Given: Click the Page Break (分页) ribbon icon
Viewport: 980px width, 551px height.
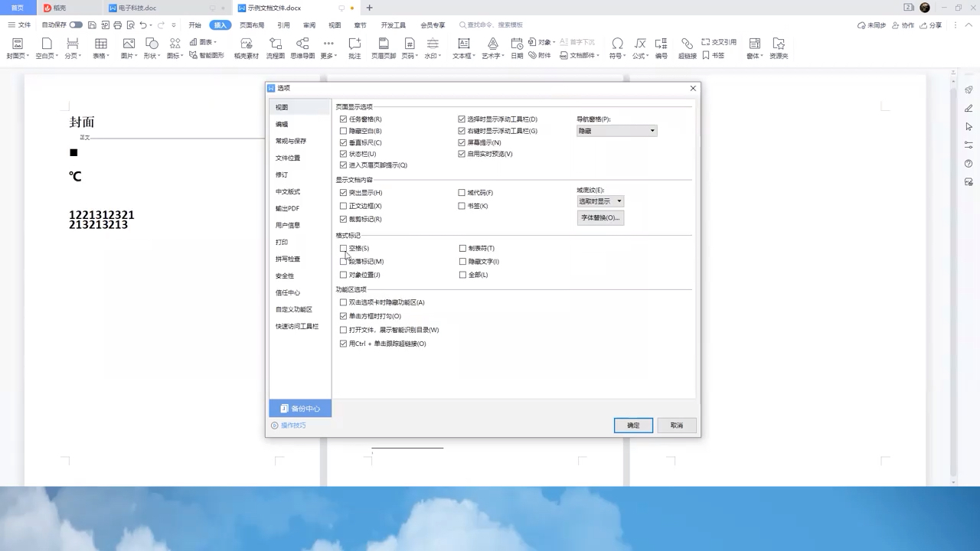Looking at the screenshot, I should (x=73, y=48).
